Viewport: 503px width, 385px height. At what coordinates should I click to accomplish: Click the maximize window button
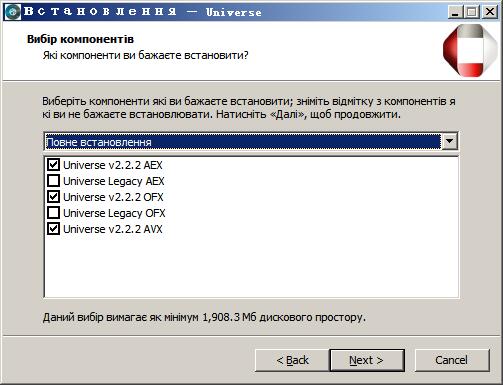[x=471, y=12]
